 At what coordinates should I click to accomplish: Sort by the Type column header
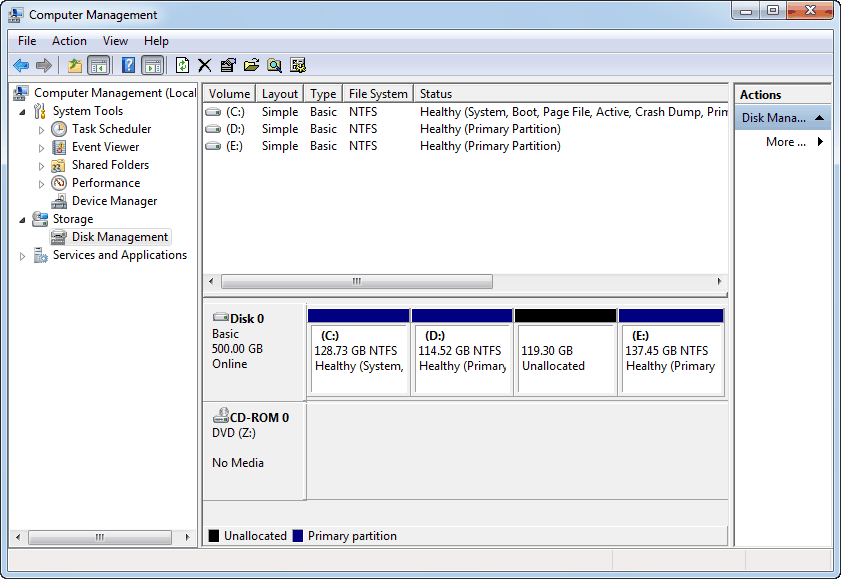[x=323, y=94]
